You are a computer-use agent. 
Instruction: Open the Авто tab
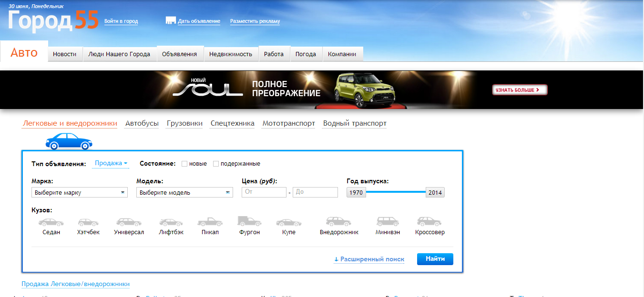24,52
